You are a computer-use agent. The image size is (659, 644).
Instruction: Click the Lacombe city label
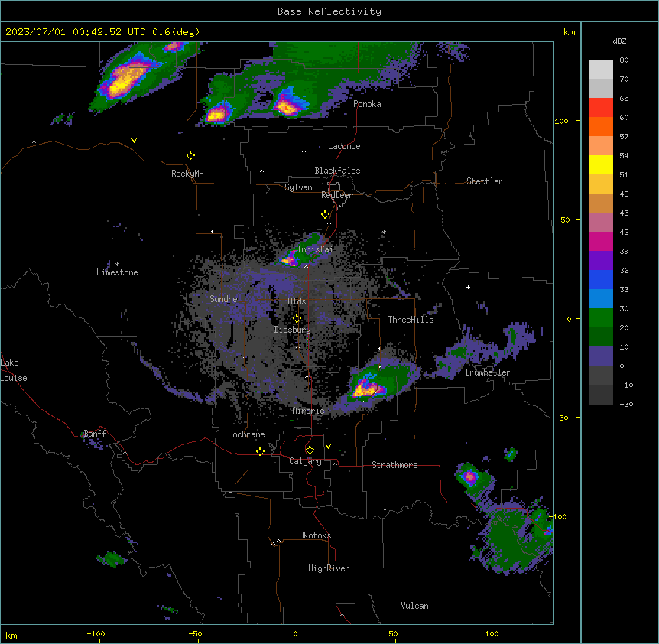[x=344, y=146]
